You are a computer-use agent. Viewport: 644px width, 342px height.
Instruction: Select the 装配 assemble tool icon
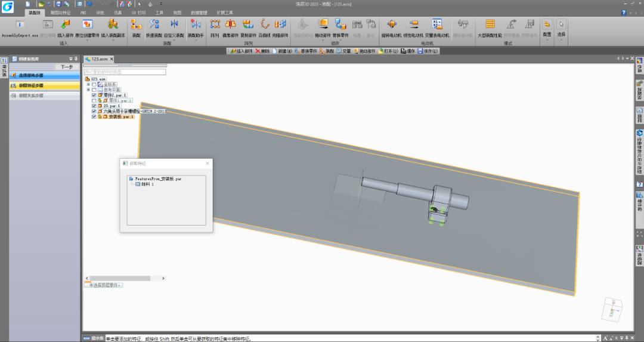pos(136,24)
